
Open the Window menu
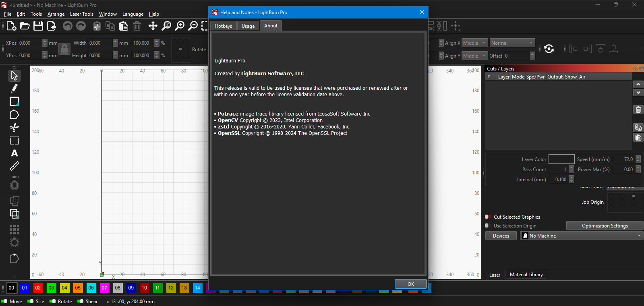click(x=108, y=14)
